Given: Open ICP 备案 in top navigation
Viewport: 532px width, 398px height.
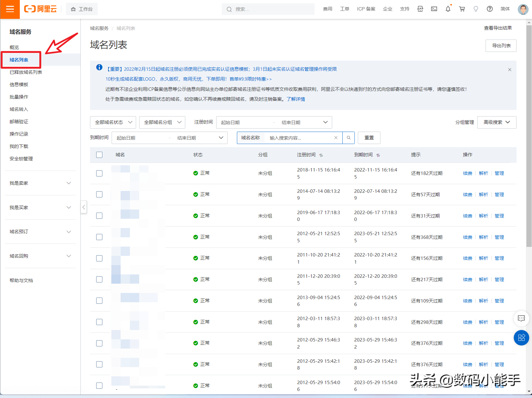Looking at the screenshot, I should point(366,9).
